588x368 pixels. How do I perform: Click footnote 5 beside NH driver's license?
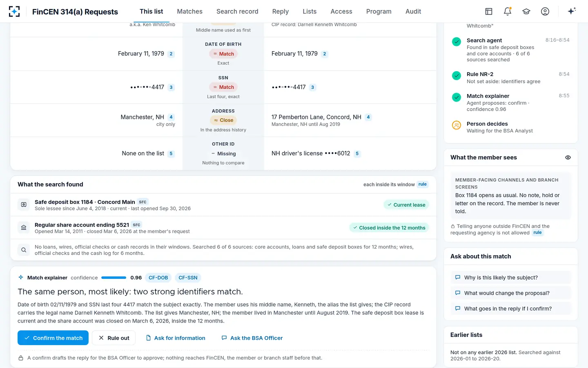tap(357, 154)
